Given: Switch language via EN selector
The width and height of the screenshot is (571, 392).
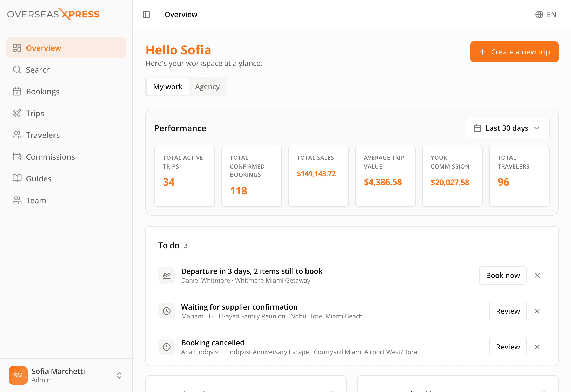Looking at the screenshot, I should [x=546, y=15].
